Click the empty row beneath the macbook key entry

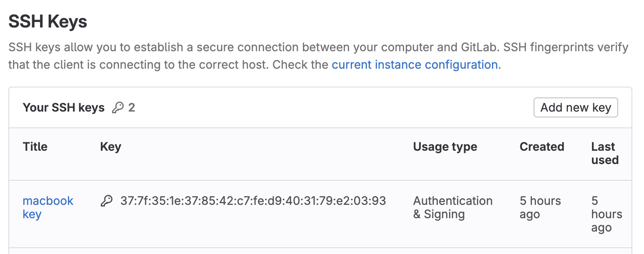[320, 251]
